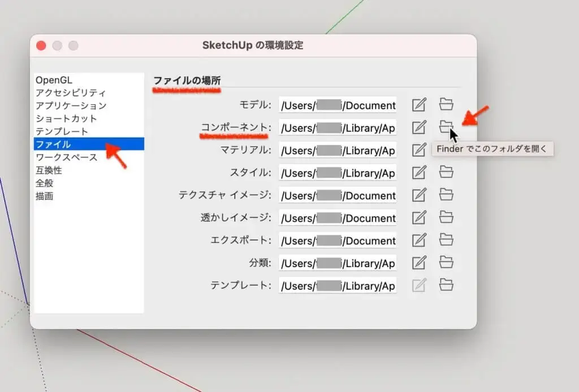This screenshot has height=392, width=579.
Task: Open the モデル folder in Finder
Action: tap(446, 104)
